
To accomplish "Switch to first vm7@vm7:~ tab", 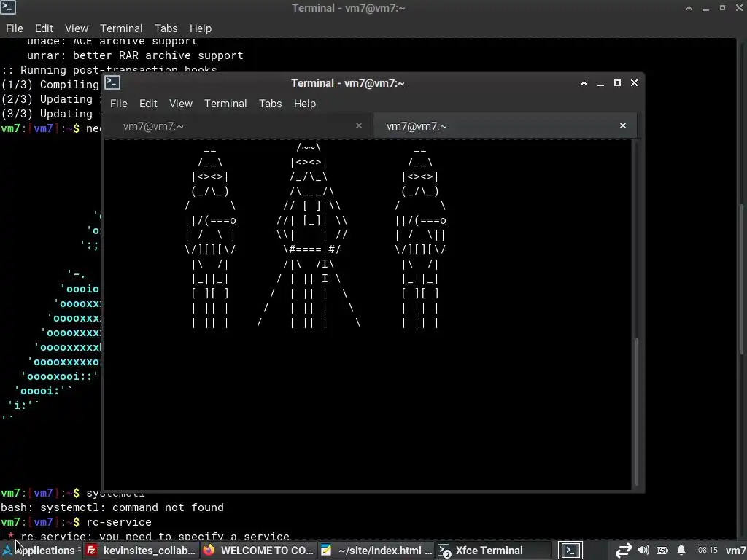I will click(239, 125).
